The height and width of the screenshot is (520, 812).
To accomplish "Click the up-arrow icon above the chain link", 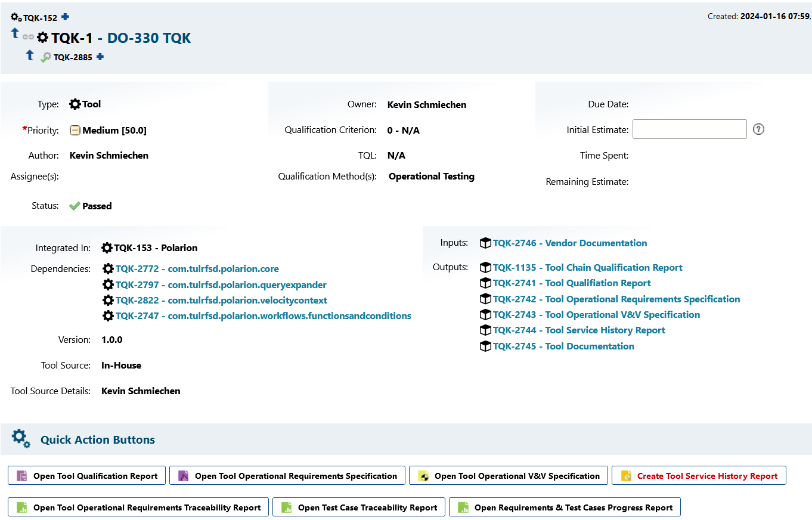I will click(x=14, y=33).
